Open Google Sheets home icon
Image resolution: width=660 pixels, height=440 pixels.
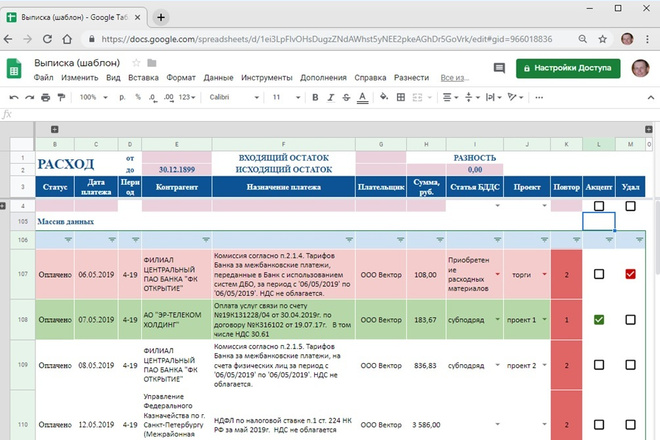point(14,68)
